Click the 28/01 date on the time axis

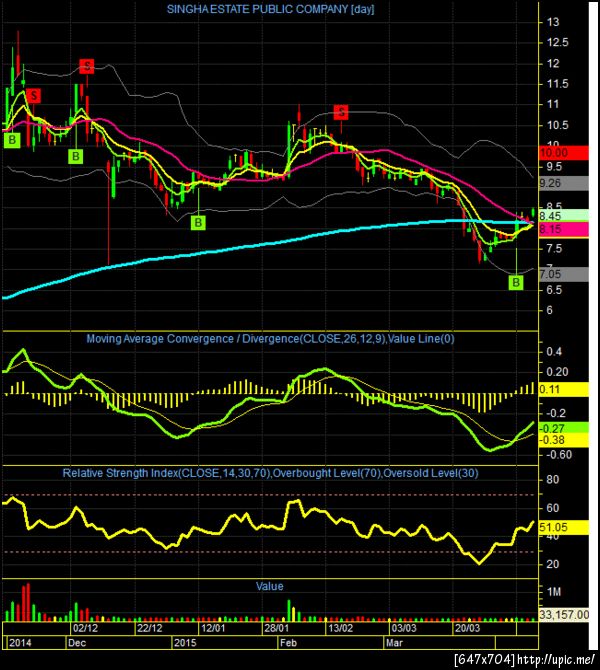pos(276,628)
